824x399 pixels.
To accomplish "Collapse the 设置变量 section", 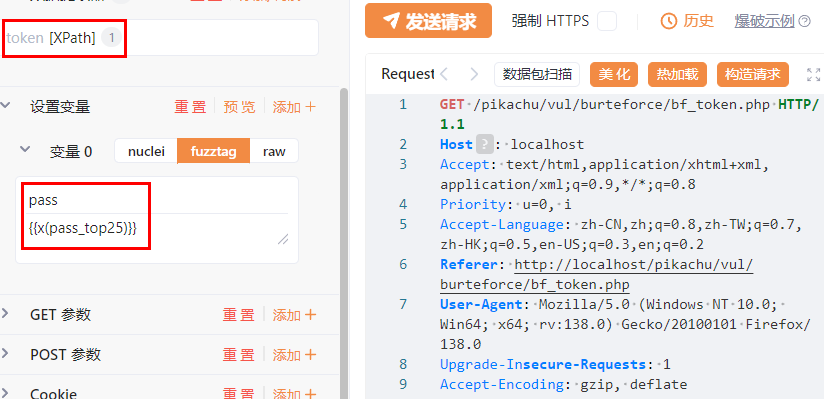I will [5, 105].
